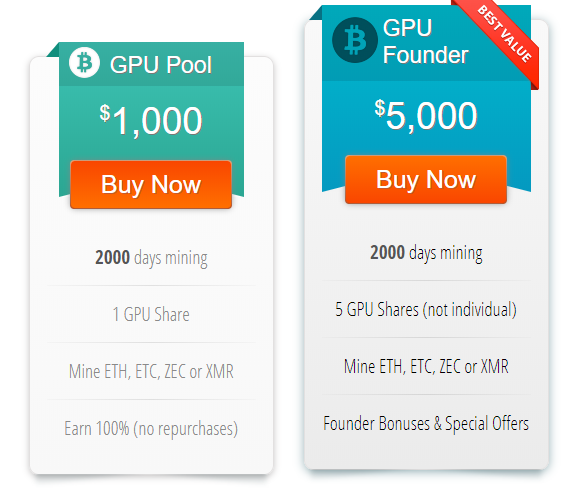This screenshot has width=574, height=495.
Task: Buy the GPU Founder plan now
Action: click(426, 179)
